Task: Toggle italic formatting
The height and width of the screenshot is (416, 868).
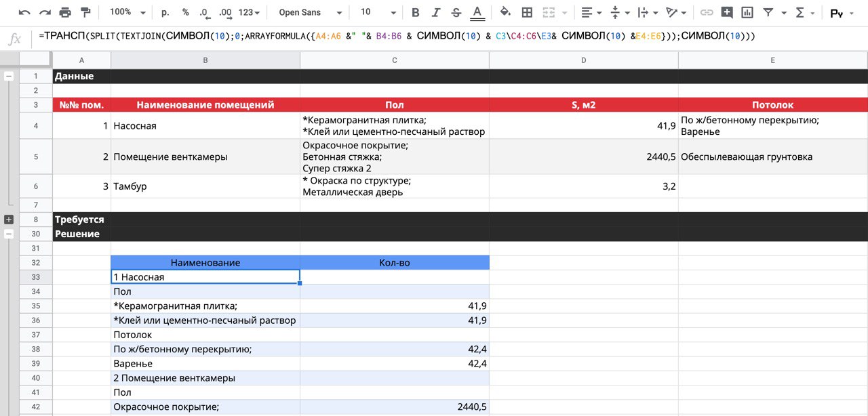Action: [x=436, y=12]
